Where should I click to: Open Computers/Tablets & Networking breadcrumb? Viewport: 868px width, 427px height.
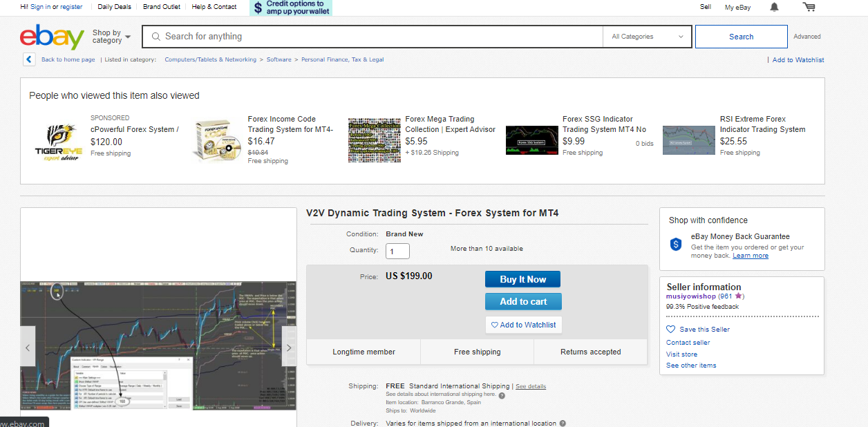point(210,59)
